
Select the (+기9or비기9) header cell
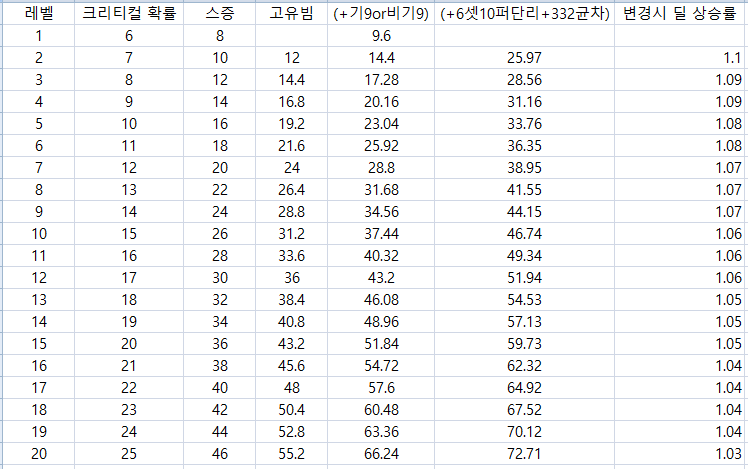380,14
